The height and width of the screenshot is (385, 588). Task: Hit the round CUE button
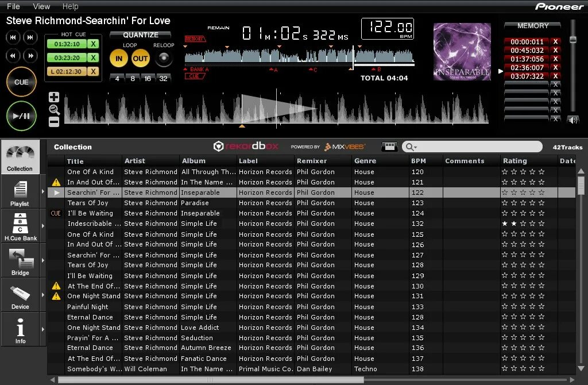(21, 82)
